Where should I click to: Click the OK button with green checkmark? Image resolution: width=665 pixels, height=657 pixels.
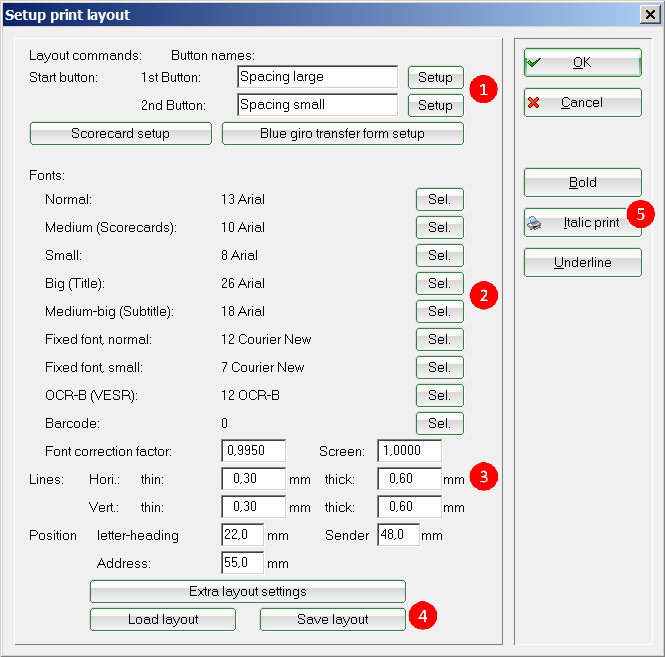tap(582, 62)
